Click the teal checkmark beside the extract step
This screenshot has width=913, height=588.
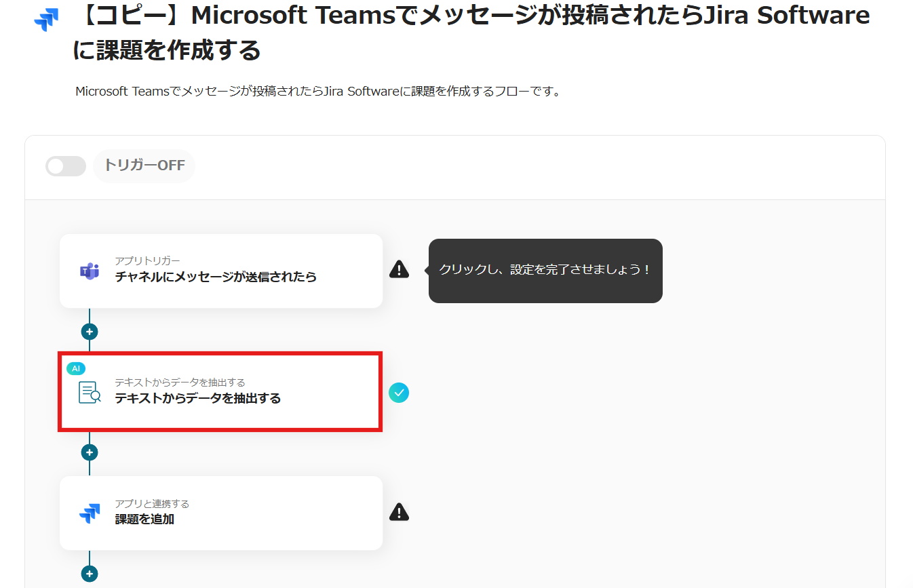coord(399,392)
